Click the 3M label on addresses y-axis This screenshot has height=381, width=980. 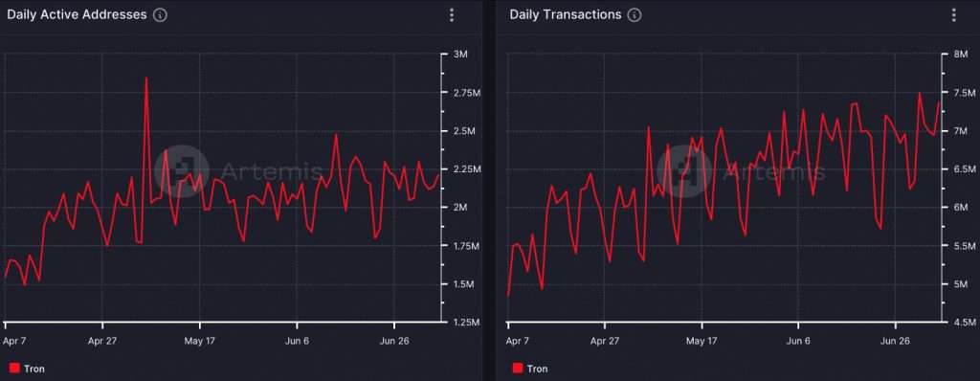[x=460, y=55]
